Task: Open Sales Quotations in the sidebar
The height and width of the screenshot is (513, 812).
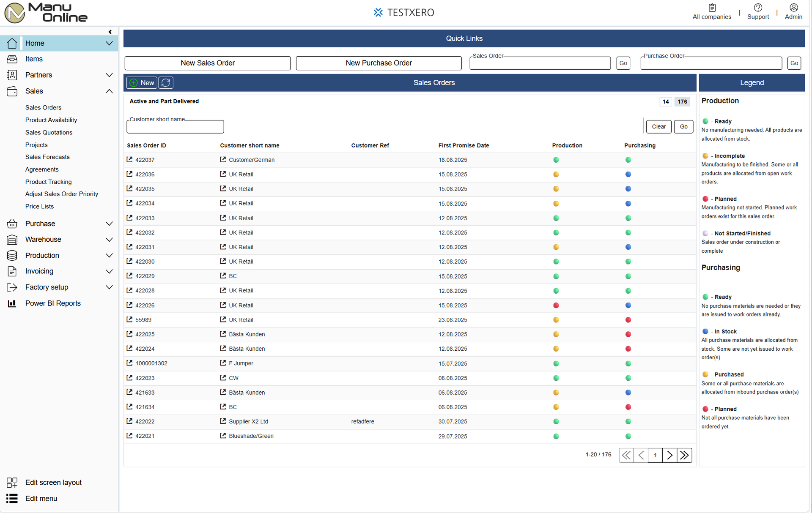Action: pos(48,132)
